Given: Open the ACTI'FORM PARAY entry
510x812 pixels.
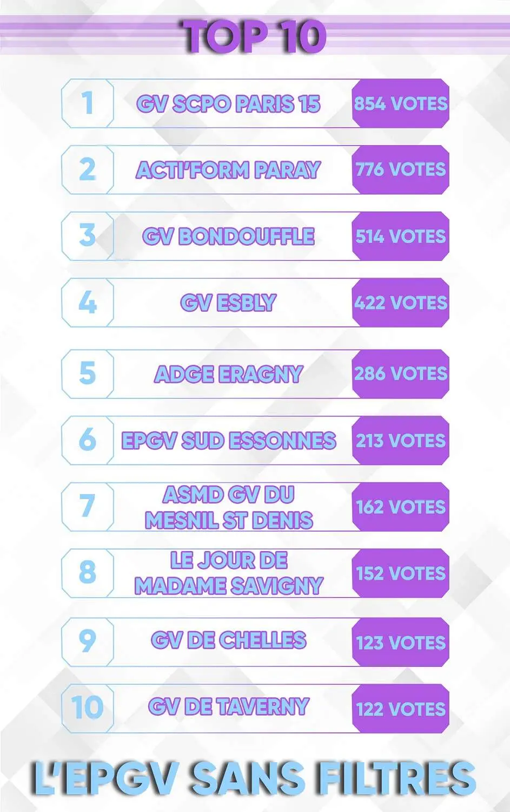Looking at the screenshot, I should point(228,170).
